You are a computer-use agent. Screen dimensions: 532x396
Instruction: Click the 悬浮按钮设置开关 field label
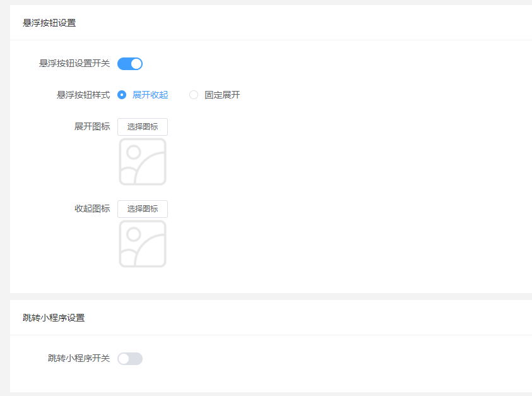coord(74,64)
